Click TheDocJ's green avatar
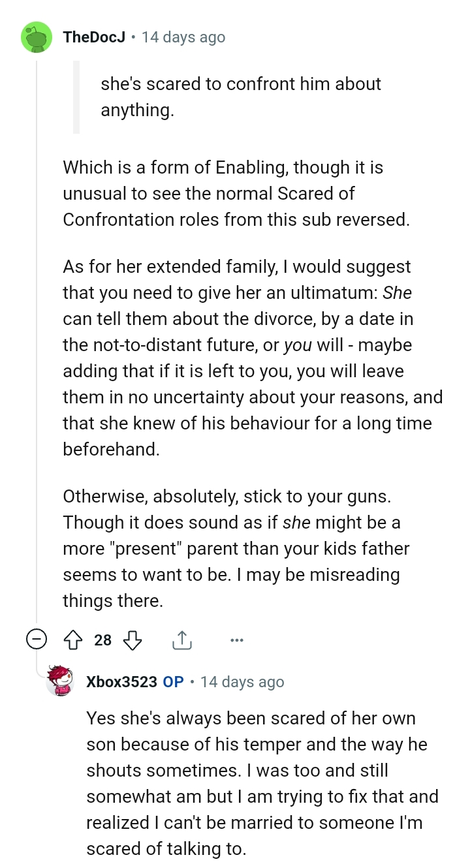Image resolution: width=470 pixels, height=868 pixels. (x=37, y=37)
